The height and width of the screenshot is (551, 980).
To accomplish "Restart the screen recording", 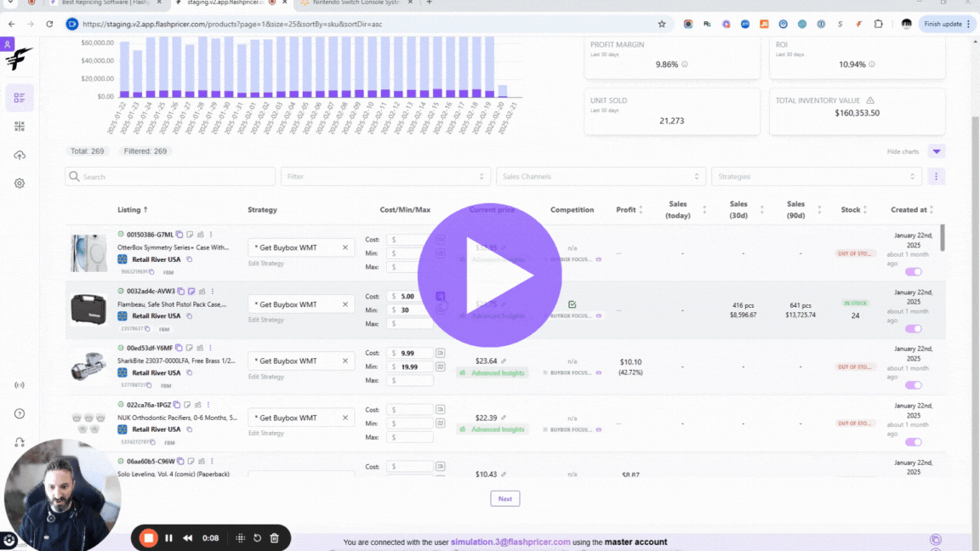I will (258, 538).
